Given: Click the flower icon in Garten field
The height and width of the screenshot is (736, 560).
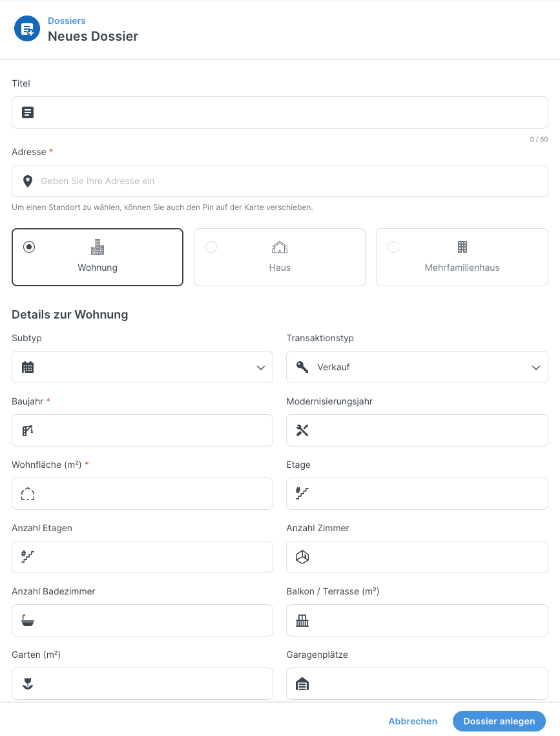Looking at the screenshot, I should pos(28,684).
